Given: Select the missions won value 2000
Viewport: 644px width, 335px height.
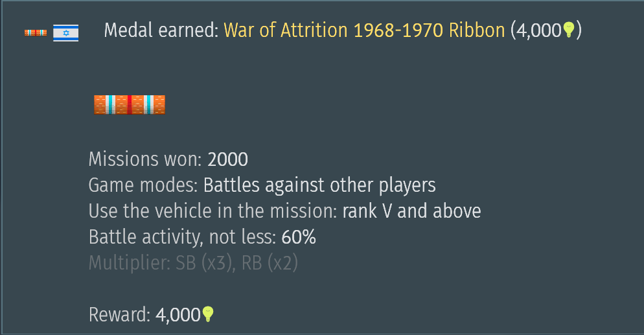Looking at the screenshot, I should point(227,159).
